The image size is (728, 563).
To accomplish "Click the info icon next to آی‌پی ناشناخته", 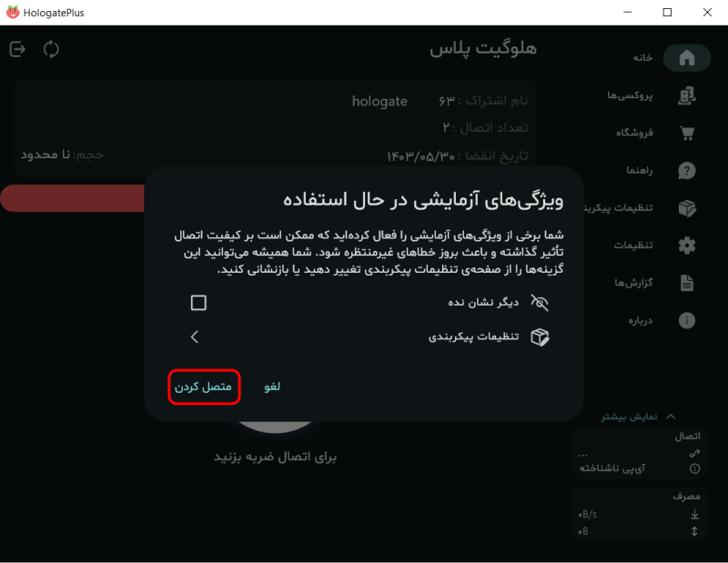I will coord(694,467).
